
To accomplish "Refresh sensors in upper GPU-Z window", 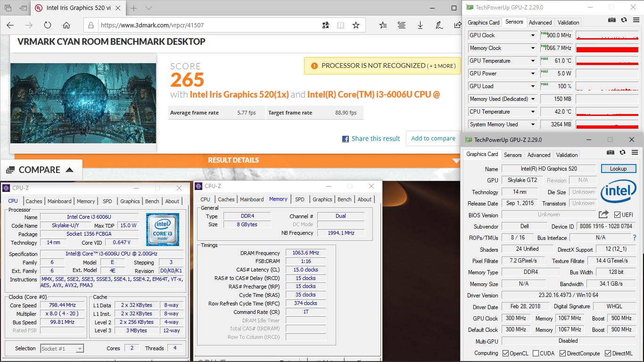I will pos(624,20).
